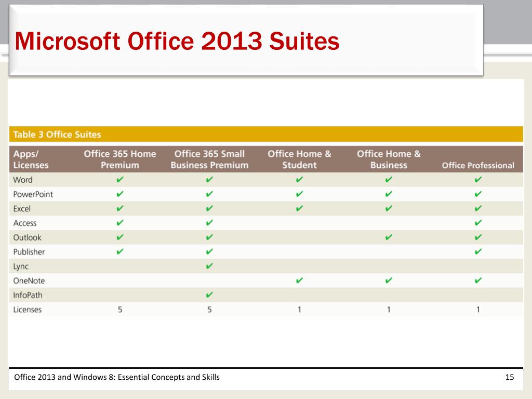532x399 pixels.
Task: Click the Office Professional column header
Action: tap(478, 165)
